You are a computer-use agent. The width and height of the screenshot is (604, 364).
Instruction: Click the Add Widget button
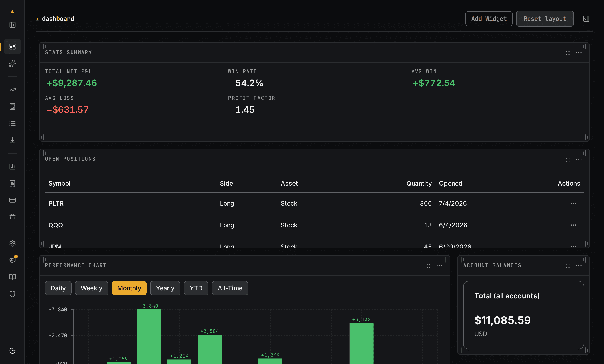[x=489, y=19]
